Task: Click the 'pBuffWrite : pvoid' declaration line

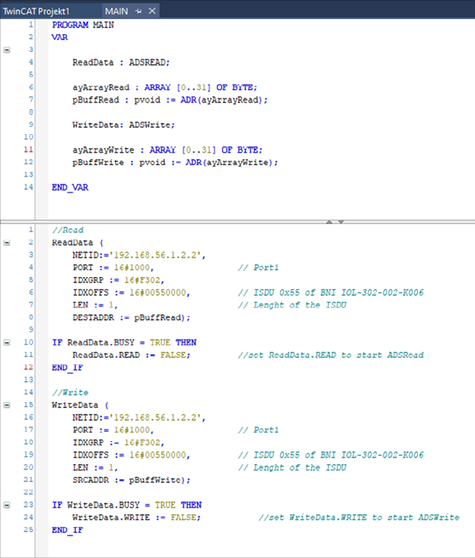Action: [175, 163]
